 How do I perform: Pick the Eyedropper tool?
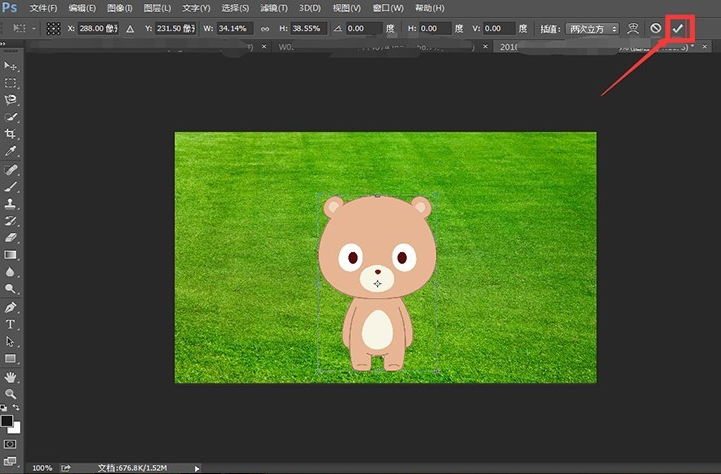(12, 151)
